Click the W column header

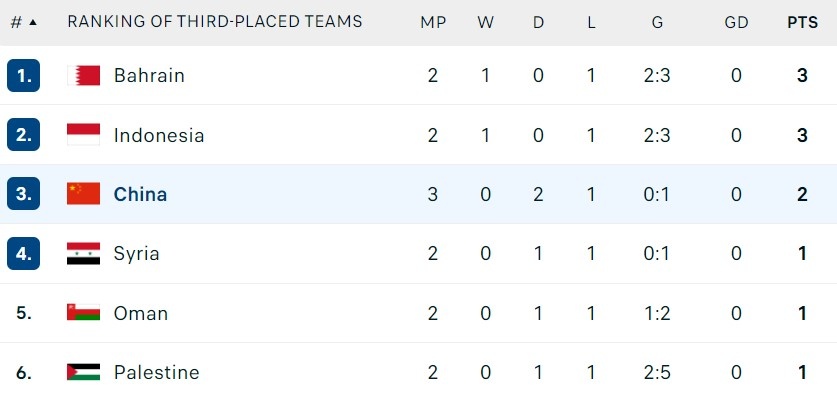click(486, 22)
